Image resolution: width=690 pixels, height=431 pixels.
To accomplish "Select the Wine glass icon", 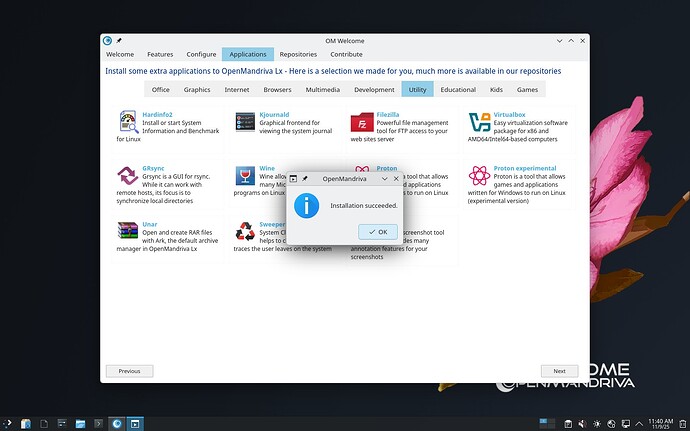I will coord(245,177).
